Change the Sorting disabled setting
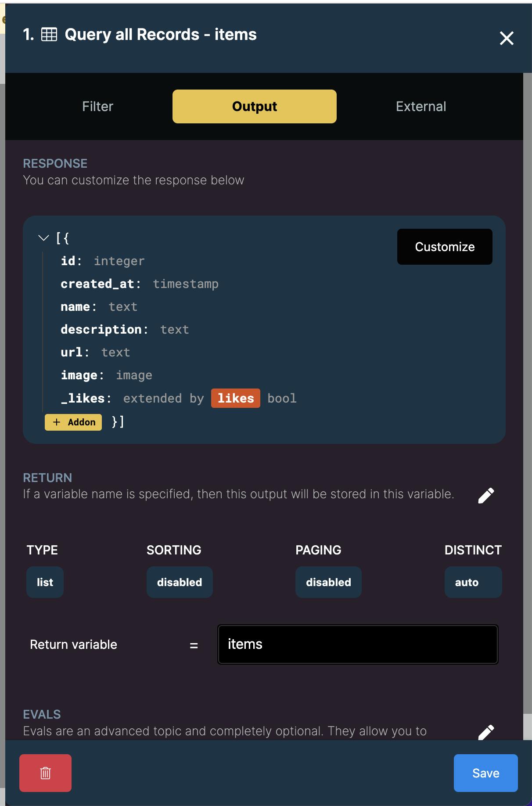The image size is (532, 806). coord(180,582)
